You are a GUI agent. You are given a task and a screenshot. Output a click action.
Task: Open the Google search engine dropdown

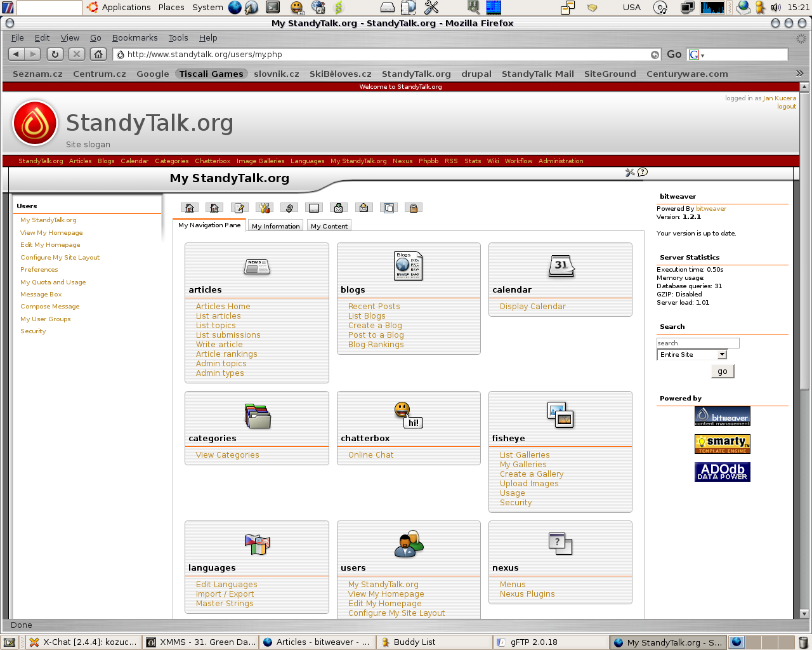[x=697, y=55]
